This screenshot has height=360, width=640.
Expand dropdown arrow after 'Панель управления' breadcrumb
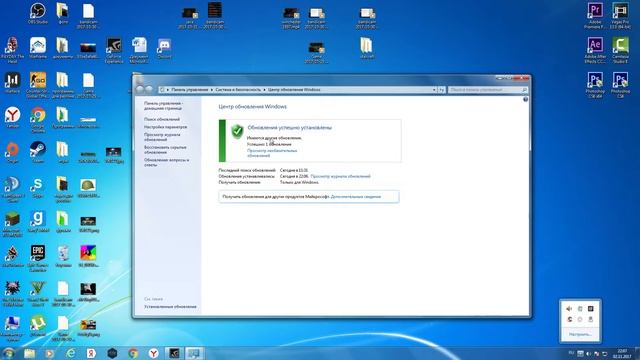click(211, 89)
